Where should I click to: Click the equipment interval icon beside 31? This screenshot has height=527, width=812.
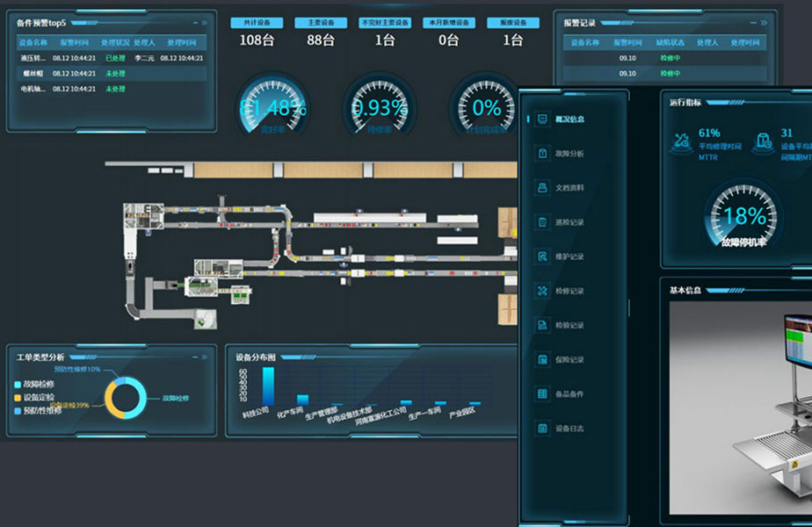tap(763, 142)
